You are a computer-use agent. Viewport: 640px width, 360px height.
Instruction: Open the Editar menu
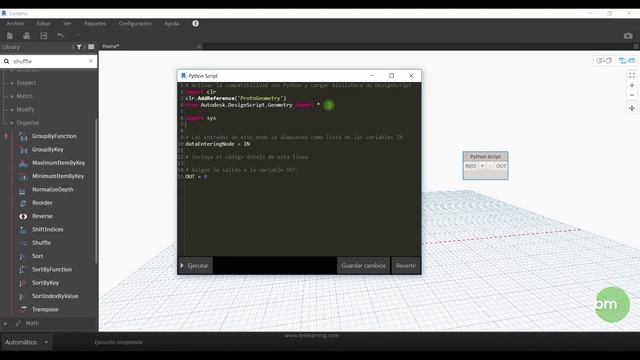point(43,24)
